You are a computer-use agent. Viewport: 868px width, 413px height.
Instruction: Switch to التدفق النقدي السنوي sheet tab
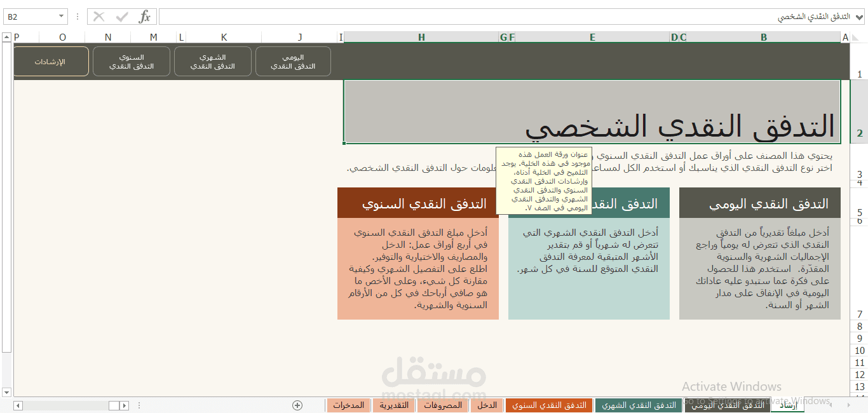click(x=549, y=405)
